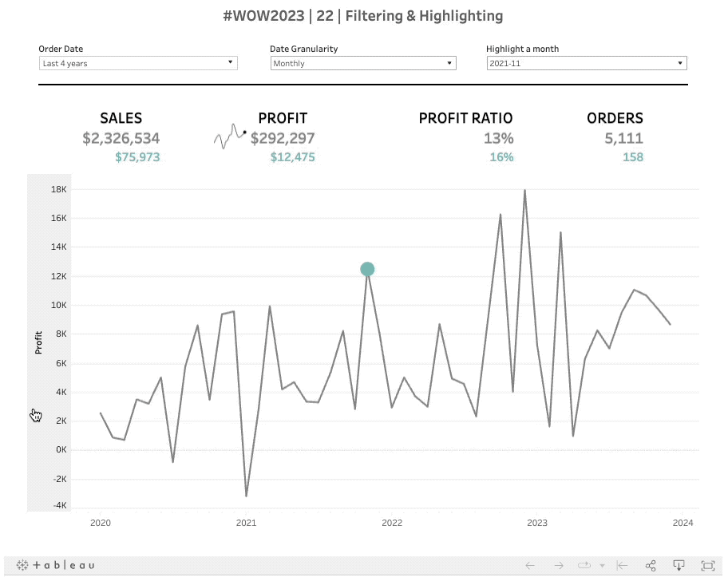Screen dimensions: 728x581
Task: Click the Replay animation icon
Action: (585, 565)
